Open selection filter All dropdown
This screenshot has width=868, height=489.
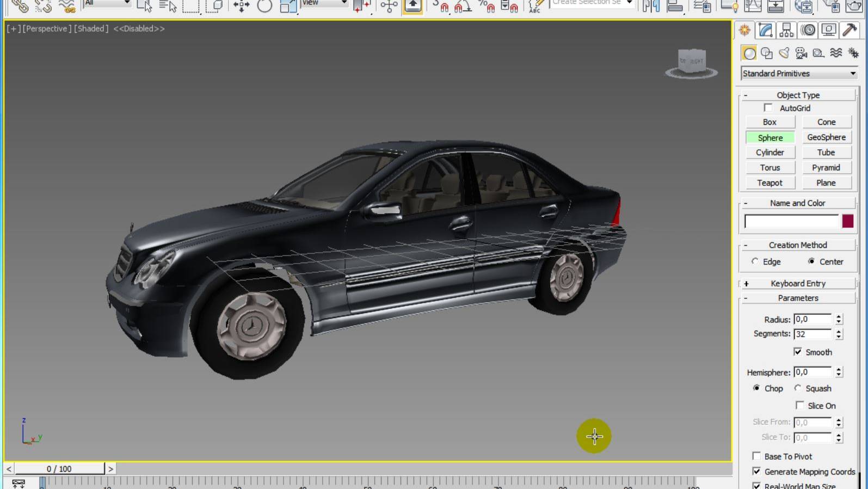point(108,3)
